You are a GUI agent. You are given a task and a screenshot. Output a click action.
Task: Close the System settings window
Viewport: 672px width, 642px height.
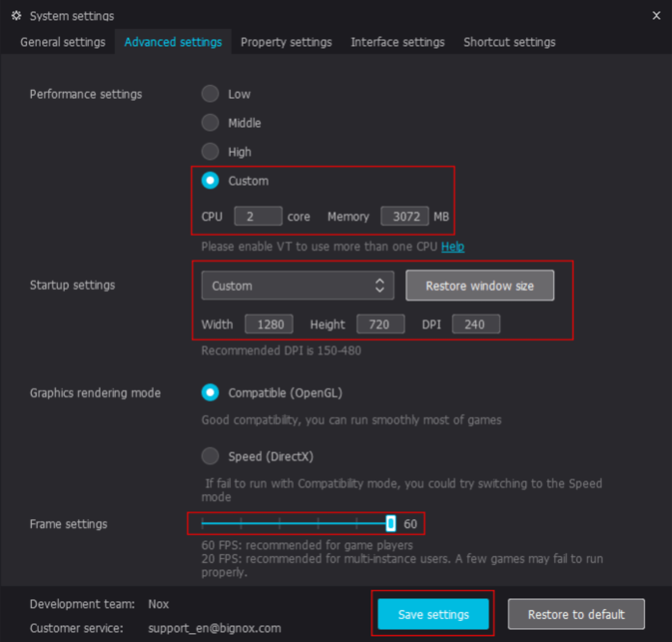click(656, 16)
